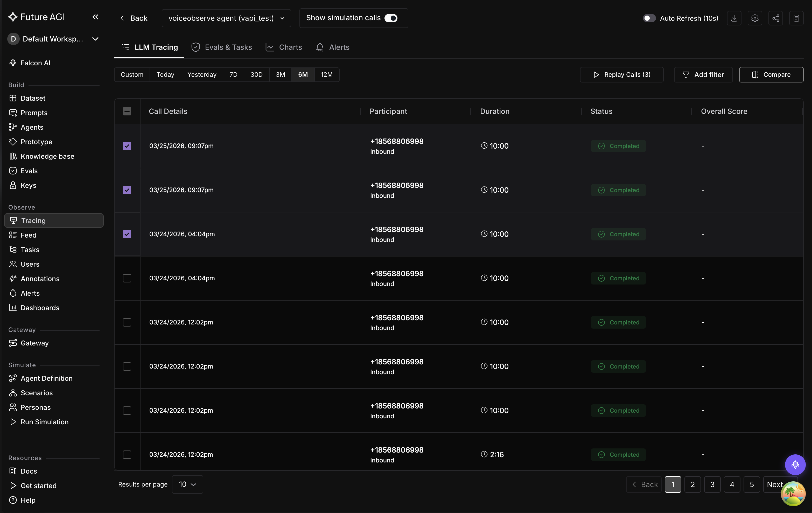Click the download icon in top bar
Viewport: 812px width, 513px height.
coord(734,18)
